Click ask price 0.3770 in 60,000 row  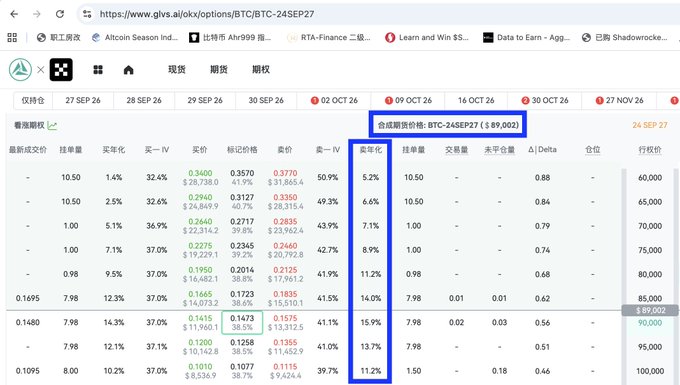click(x=285, y=173)
